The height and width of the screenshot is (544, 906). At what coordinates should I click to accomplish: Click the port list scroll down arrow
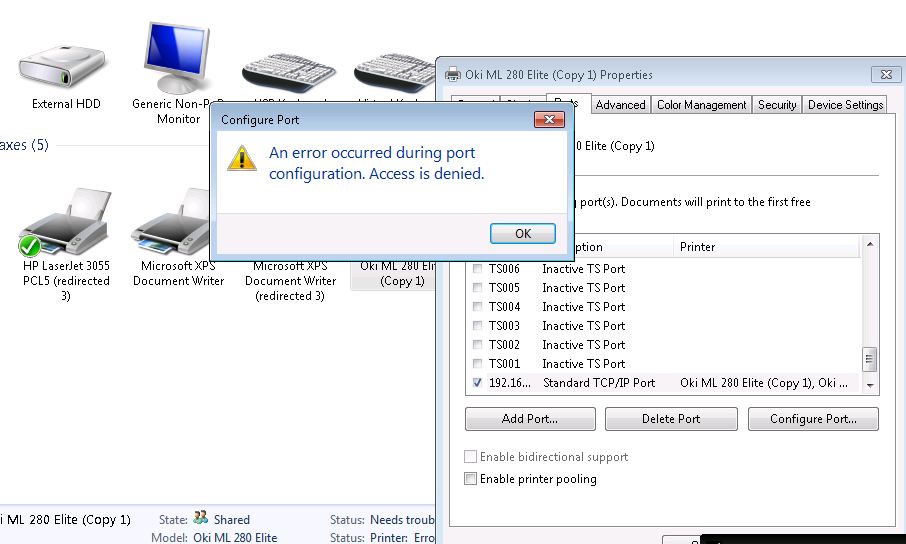[870, 385]
